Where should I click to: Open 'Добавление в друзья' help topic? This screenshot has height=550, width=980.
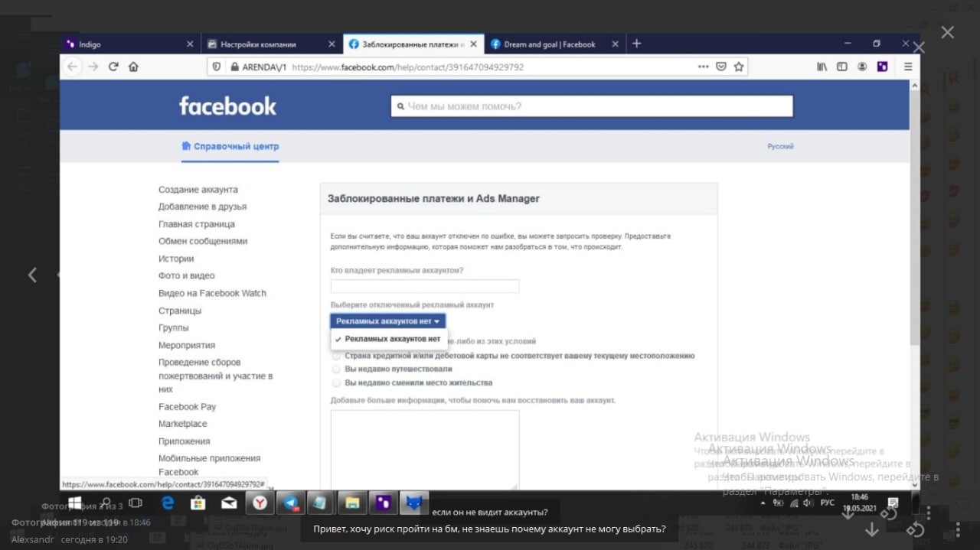(202, 207)
